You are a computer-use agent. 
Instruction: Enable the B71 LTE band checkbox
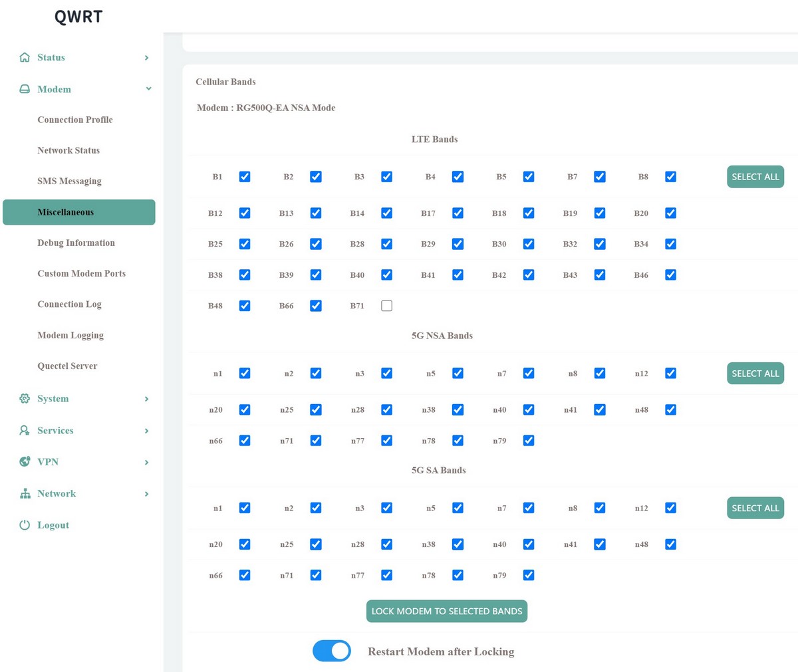(386, 306)
